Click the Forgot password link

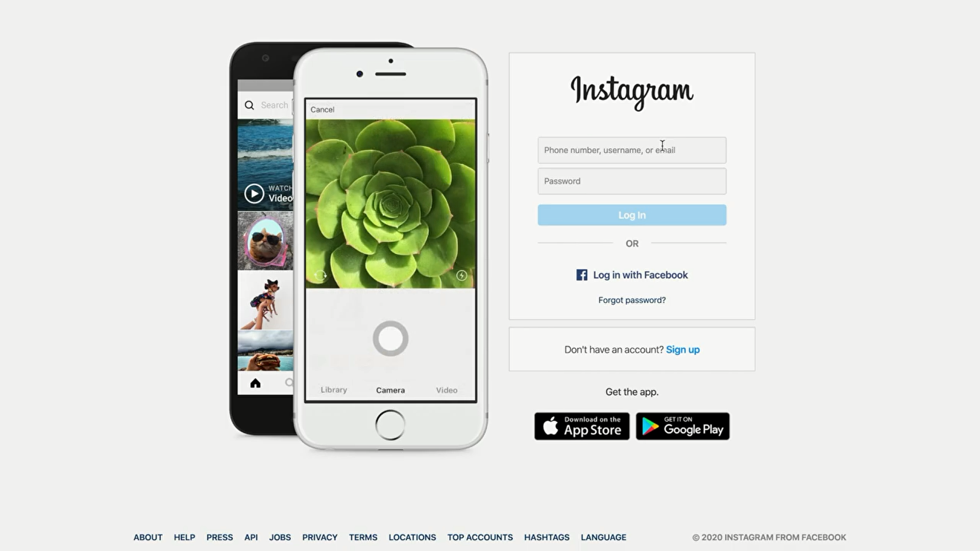click(x=632, y=299)
